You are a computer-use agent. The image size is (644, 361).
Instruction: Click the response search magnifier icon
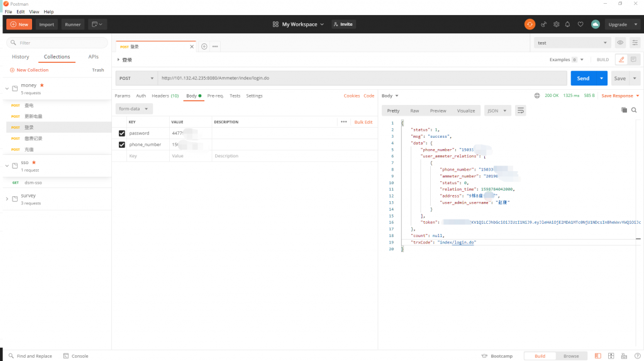click(634, 110)
